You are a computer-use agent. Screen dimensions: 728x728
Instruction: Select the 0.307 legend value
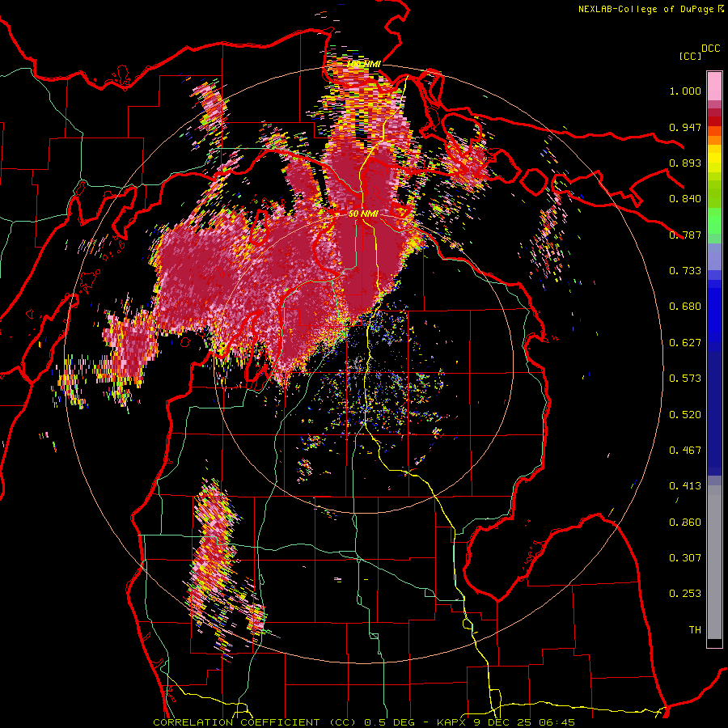685,558
